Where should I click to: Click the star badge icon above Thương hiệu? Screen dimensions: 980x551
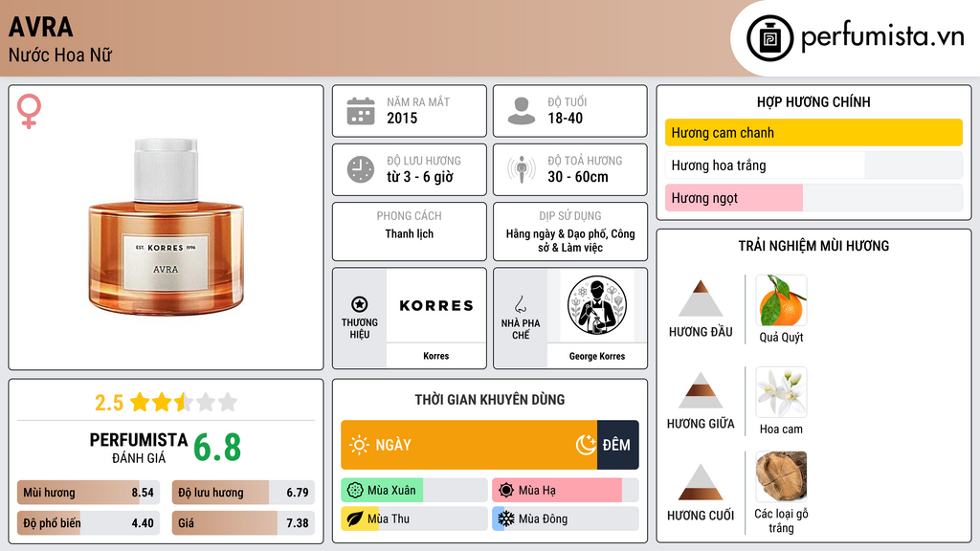tap(360, 304)
